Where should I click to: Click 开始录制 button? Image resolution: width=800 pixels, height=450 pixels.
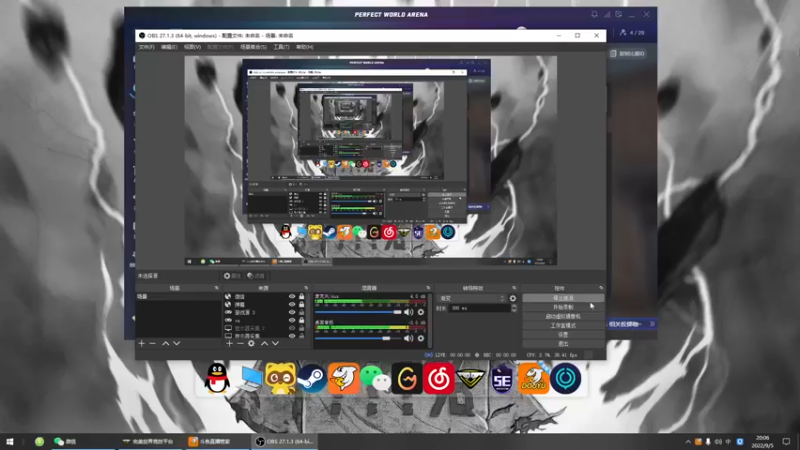pyautogui.click(x=563, y=307)
